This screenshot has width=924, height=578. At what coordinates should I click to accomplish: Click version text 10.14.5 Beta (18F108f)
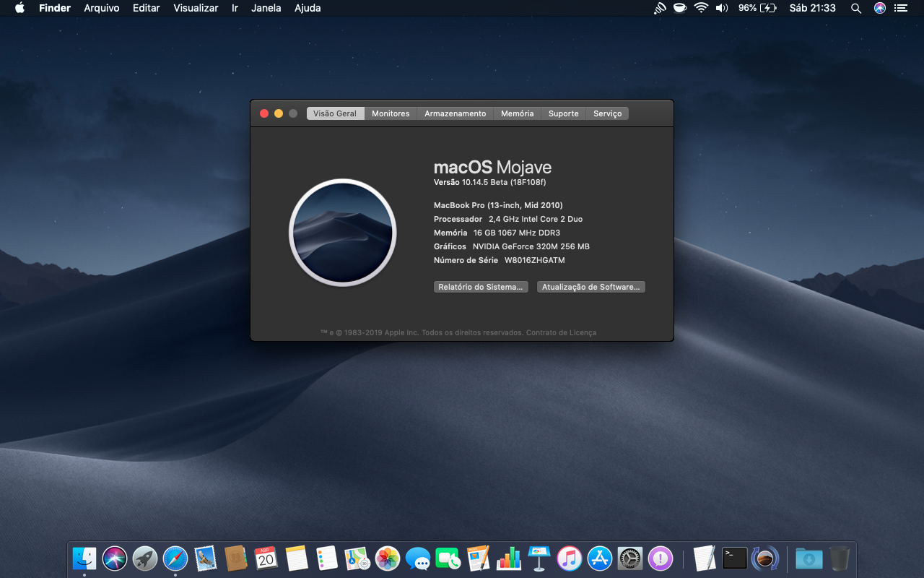coord(504,182)
